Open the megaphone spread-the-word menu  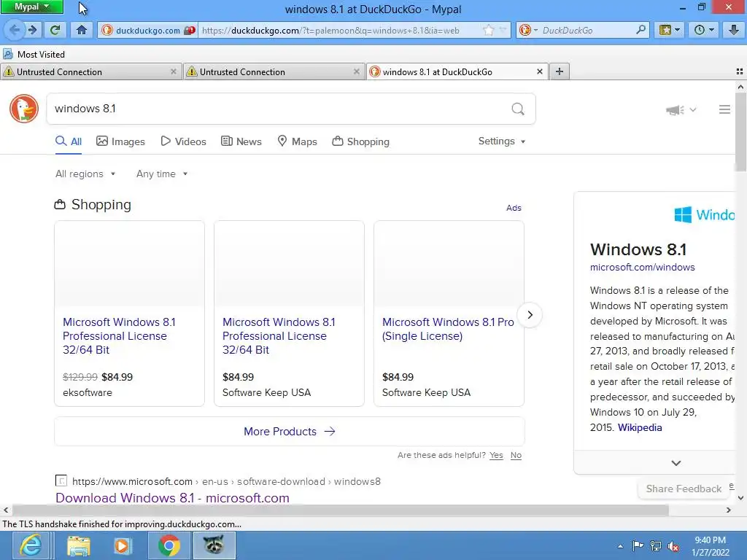[x=681, y=110]
